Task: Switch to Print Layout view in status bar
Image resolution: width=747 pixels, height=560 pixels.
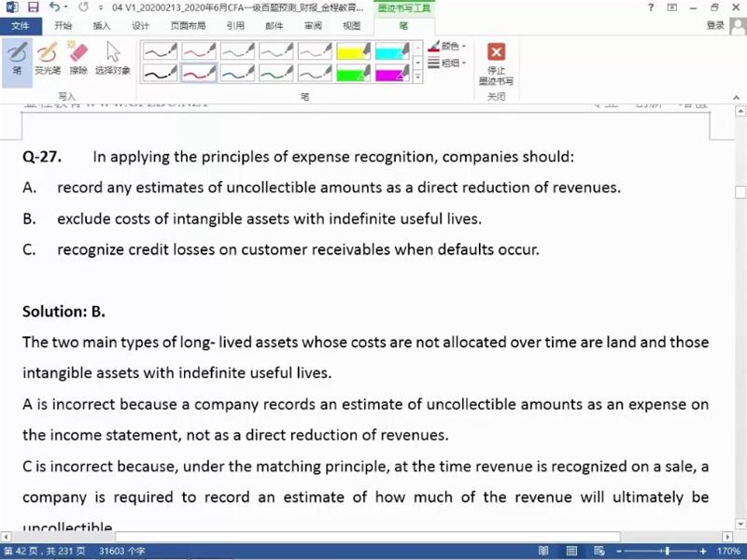Action: [x=571, y=551]
